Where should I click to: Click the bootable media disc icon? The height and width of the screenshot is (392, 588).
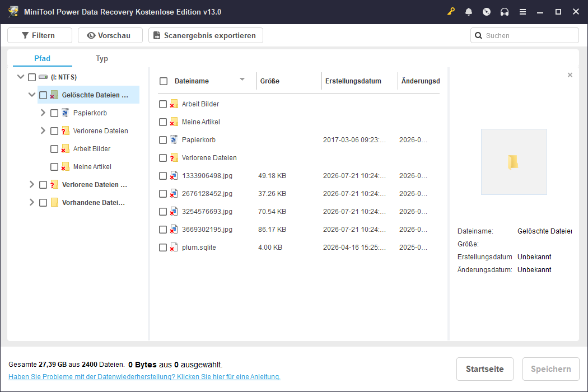487,12
